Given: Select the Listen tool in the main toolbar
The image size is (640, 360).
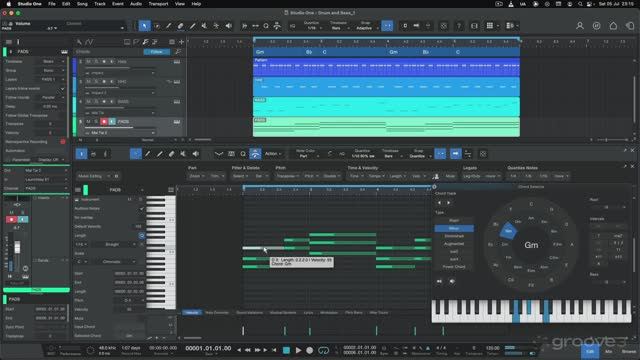Looking at the screenshot, I should 228,26.
